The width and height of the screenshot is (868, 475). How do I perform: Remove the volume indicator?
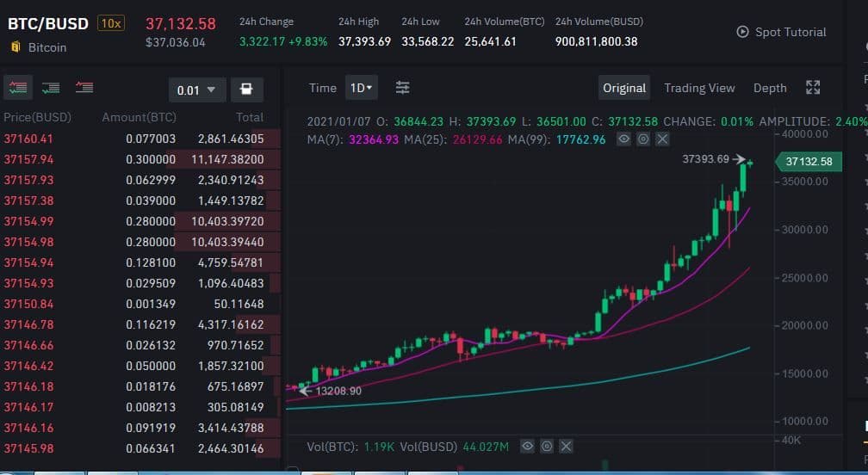click(566, 447)
